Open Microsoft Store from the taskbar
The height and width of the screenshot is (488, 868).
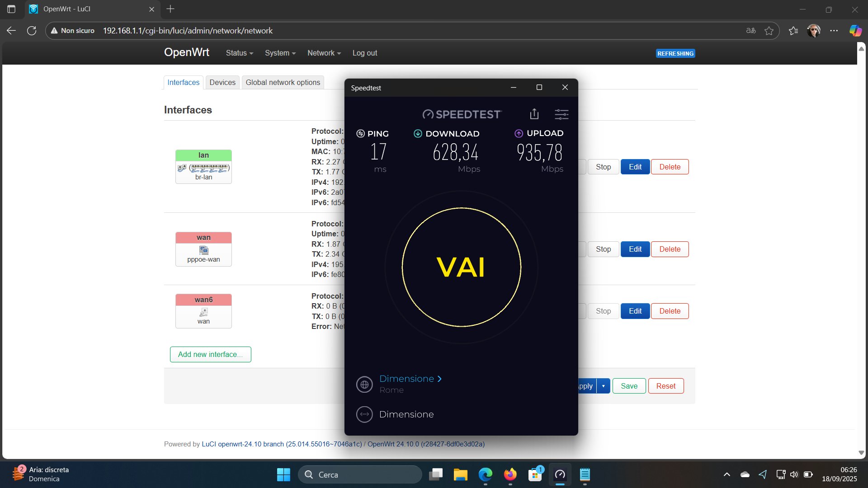535,474
